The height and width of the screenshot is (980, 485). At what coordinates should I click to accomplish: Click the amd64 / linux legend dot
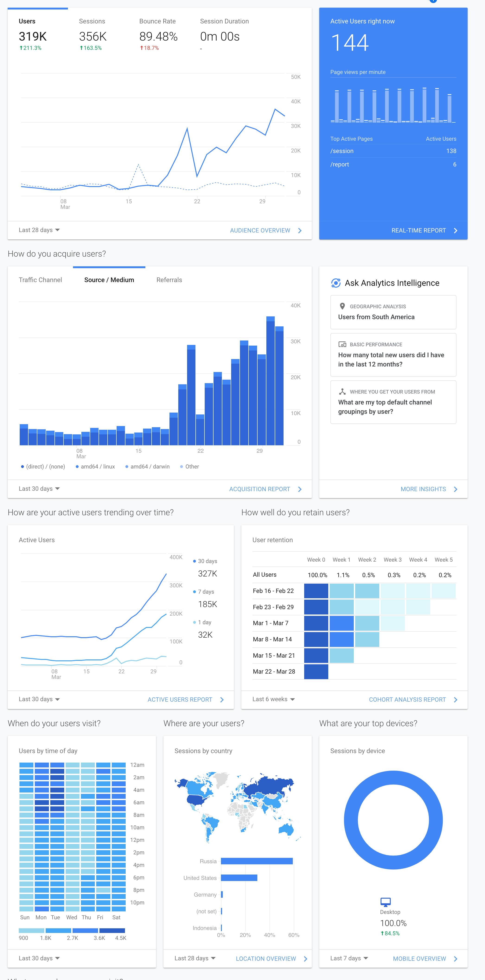(x=77, y=467)
